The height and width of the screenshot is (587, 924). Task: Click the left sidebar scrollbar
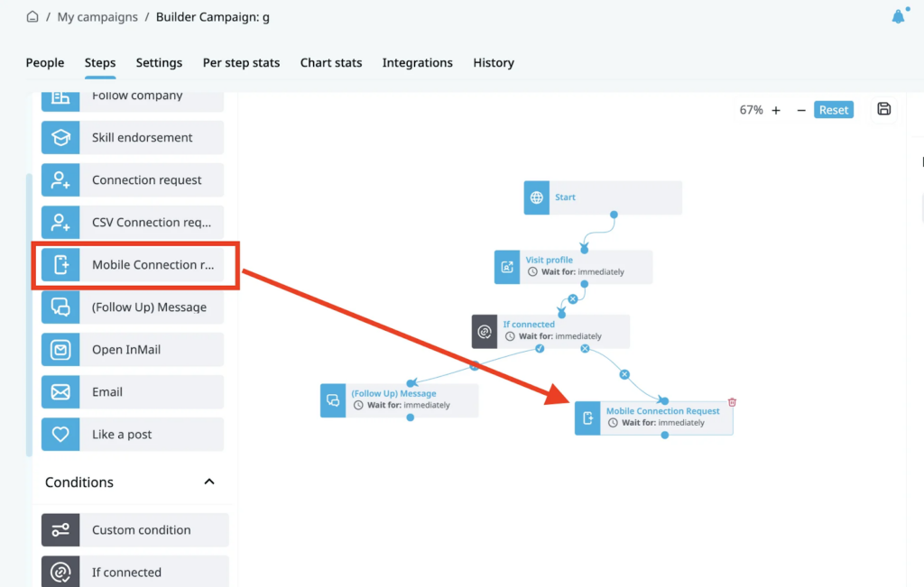[29, 316]
